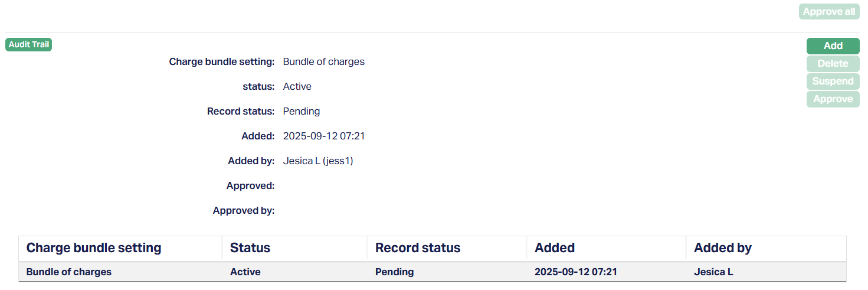
Task: Click the Jesica L table cell
Action: [x=713, y=272]
